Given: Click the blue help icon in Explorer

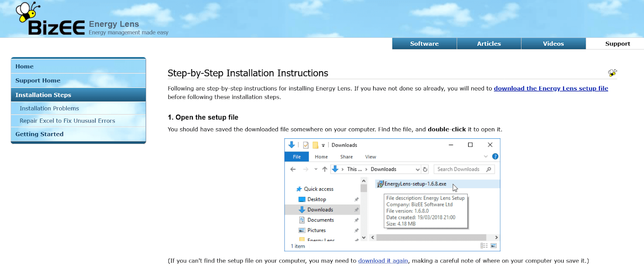Looking at the screenshot, I should coord(495,156).
